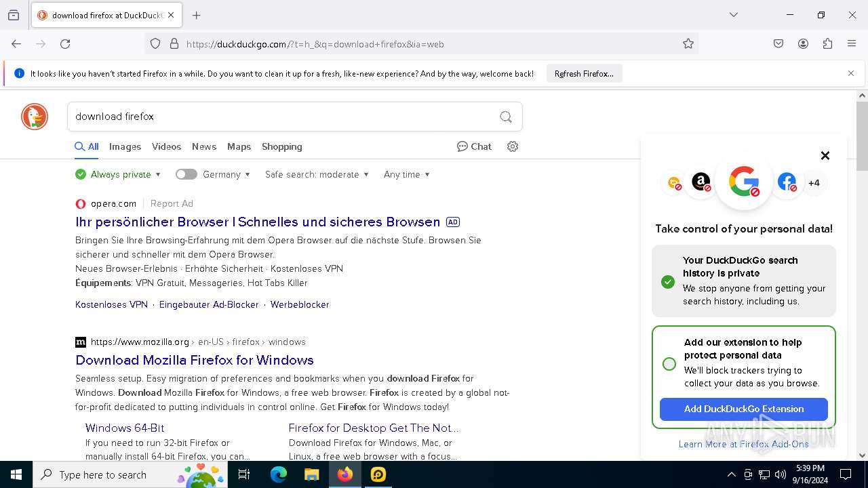This screenshot has height=488, width=868.
Task: Submit search with magnifier icon
Action: 506,117
